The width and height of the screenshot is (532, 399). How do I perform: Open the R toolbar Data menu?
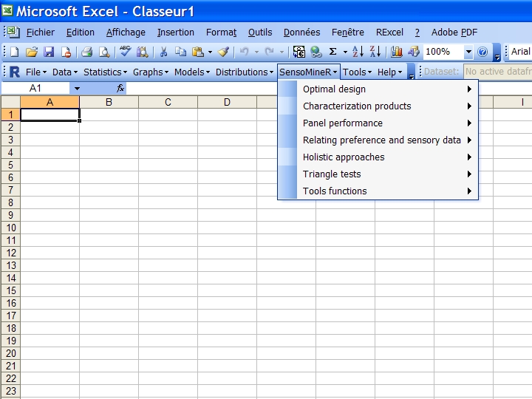[65, 72]
